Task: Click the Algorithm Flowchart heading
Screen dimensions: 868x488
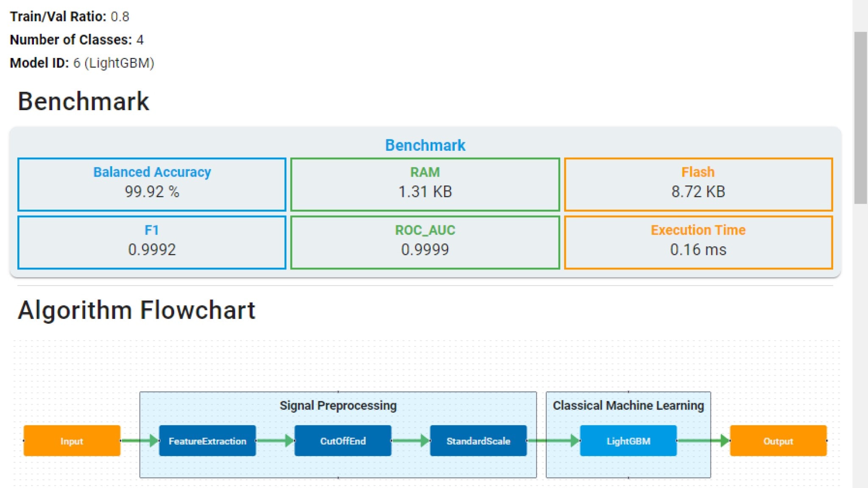Action: point(136,310)
